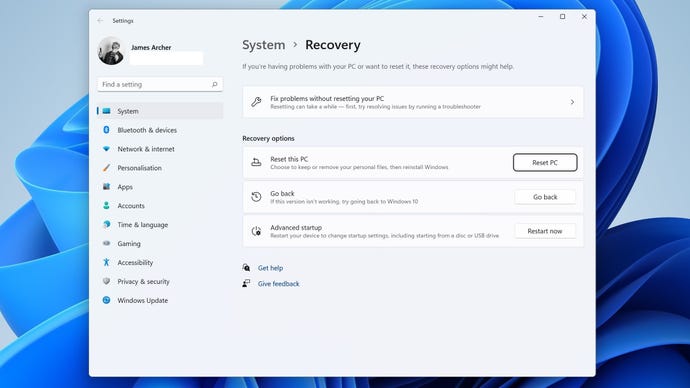
Task: Click the Go back button
Action: (x=545, y=197)
